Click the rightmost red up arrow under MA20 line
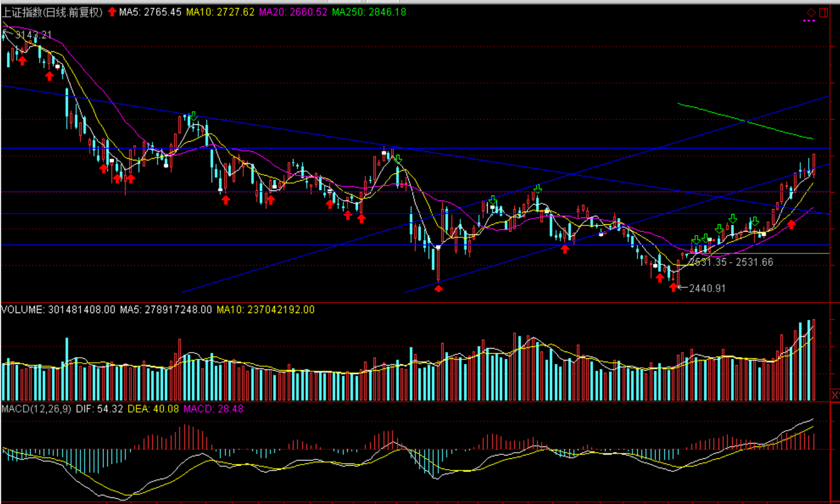 791,224
